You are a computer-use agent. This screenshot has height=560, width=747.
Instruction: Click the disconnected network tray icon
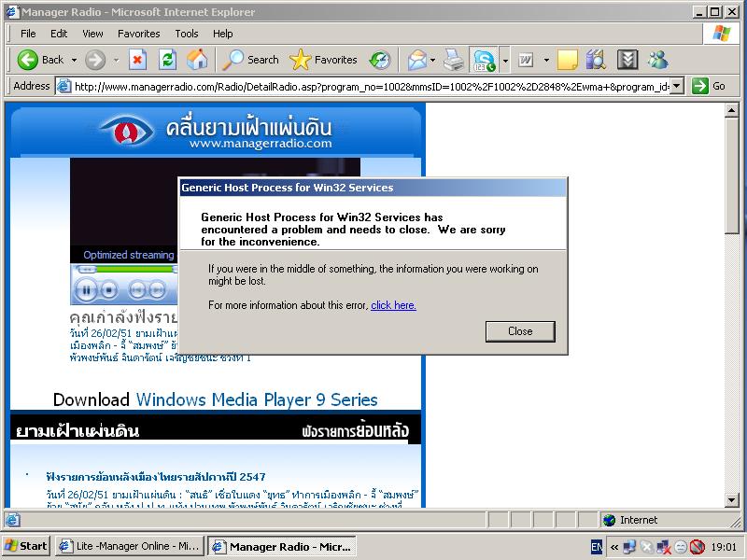coord(663,547)
